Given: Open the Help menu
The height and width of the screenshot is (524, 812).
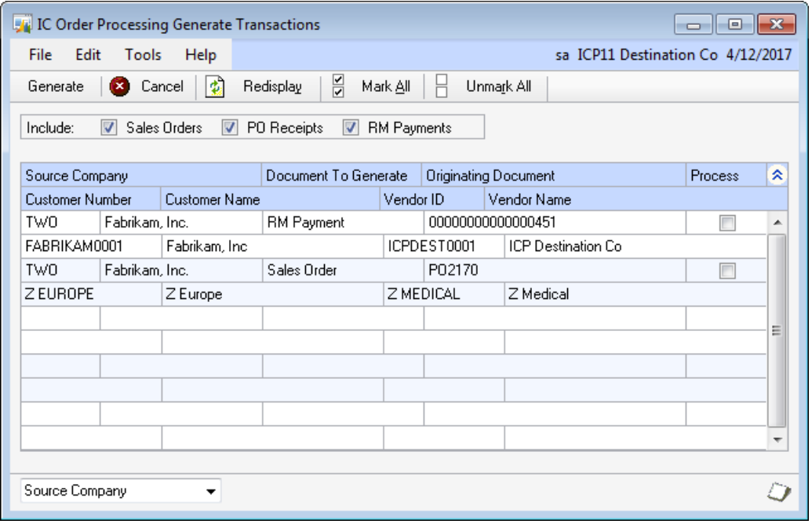Looking at the screenshot, I should (201, 55).
